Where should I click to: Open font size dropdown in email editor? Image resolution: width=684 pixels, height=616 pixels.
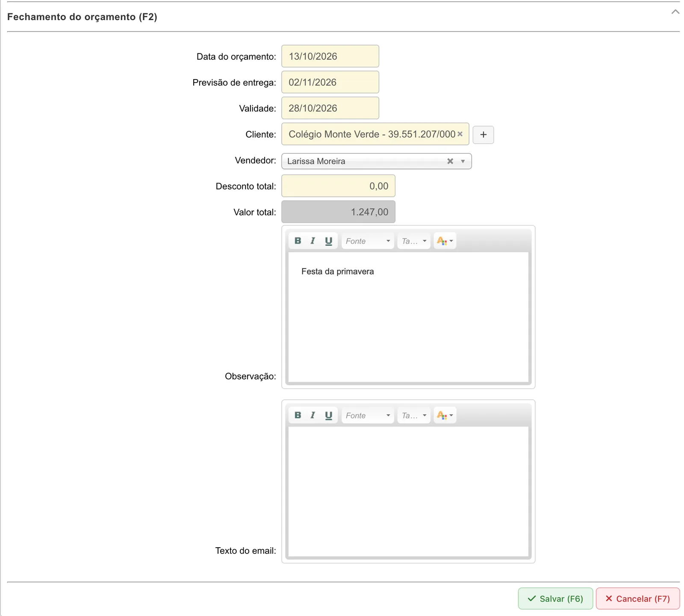click(414, 415)
